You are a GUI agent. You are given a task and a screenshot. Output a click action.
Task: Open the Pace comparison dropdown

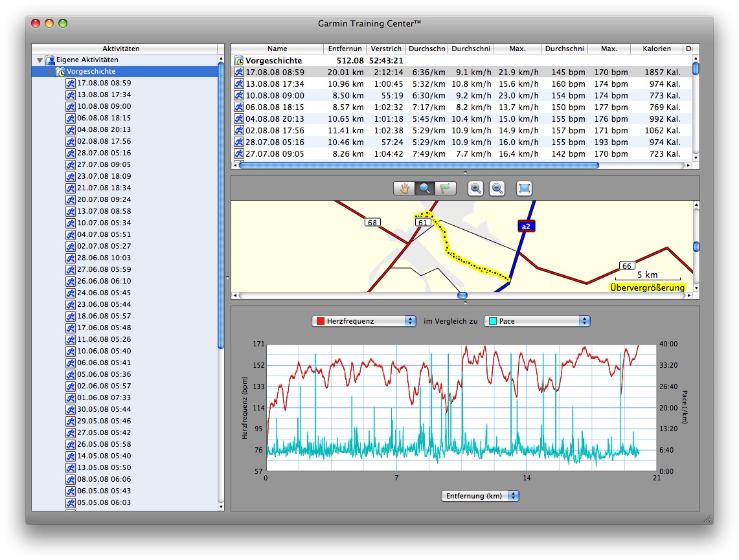[x=537, y=321]
